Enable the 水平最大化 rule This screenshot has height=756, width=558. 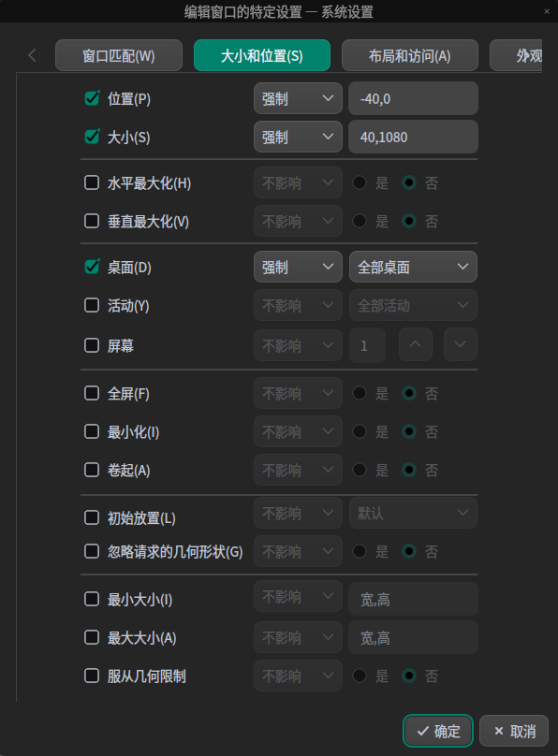[91, 182]
